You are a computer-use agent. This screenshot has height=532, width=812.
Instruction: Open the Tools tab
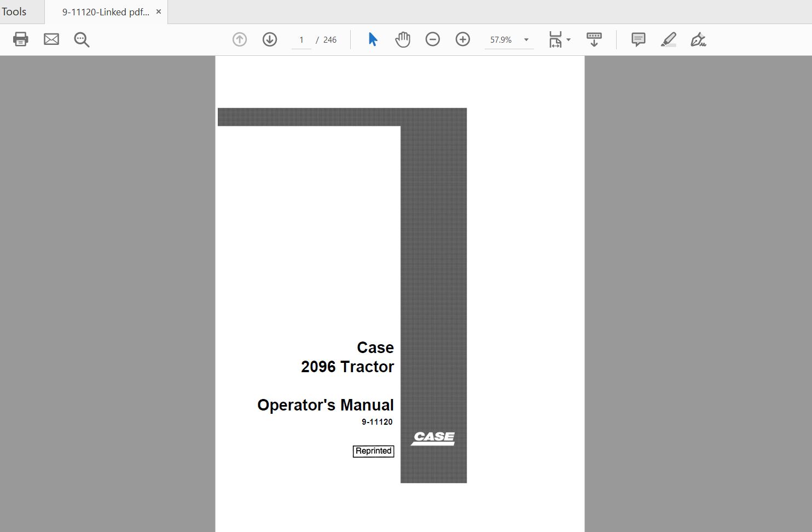point(14,11)
